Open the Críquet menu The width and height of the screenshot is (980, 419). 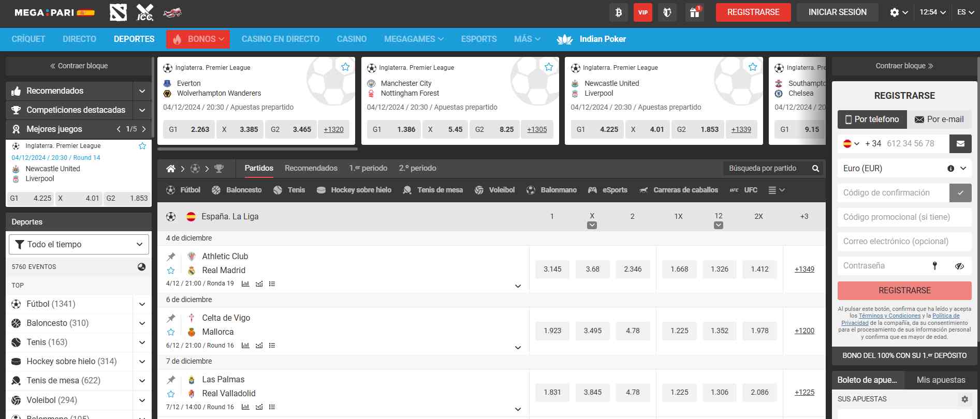click(x=28, y=39)
